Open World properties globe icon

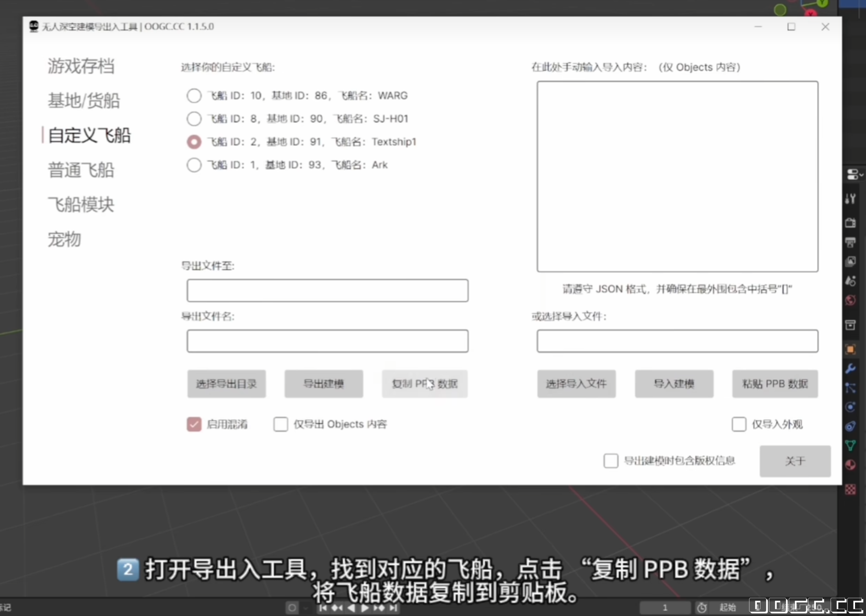coord(850,300)
